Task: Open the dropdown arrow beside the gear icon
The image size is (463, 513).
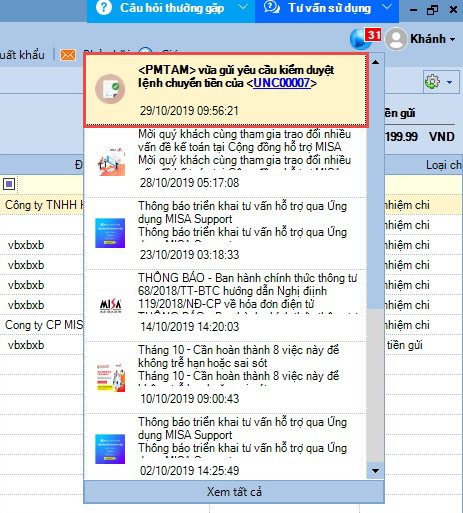Action: point(449,82)
